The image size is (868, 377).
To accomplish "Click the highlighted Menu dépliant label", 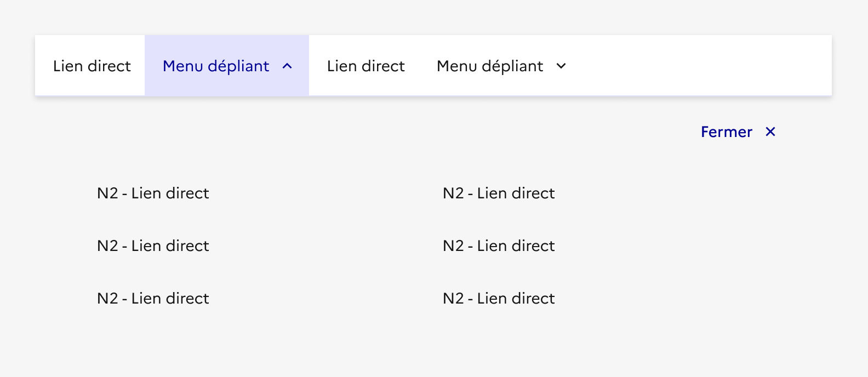I will tap(216, 66).
